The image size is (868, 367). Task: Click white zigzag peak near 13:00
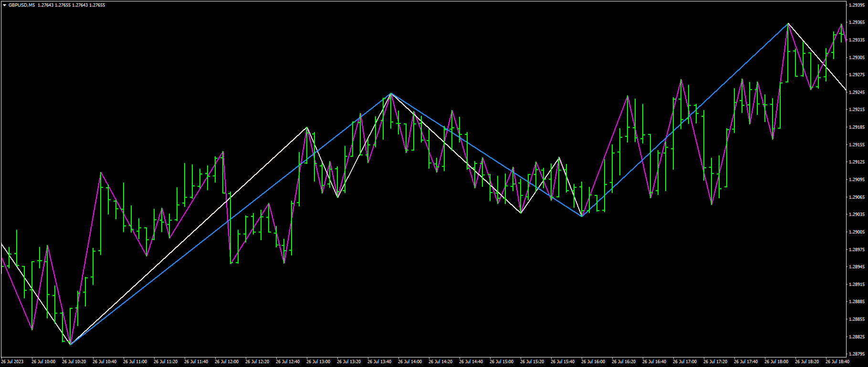(307, 127)
